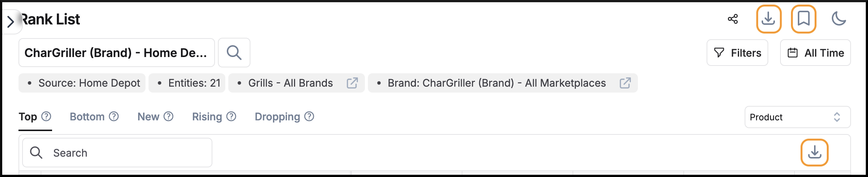Click the magnifier button beside CharGriller field
Viewport: 868px width, 177px height.
(234, 53)
